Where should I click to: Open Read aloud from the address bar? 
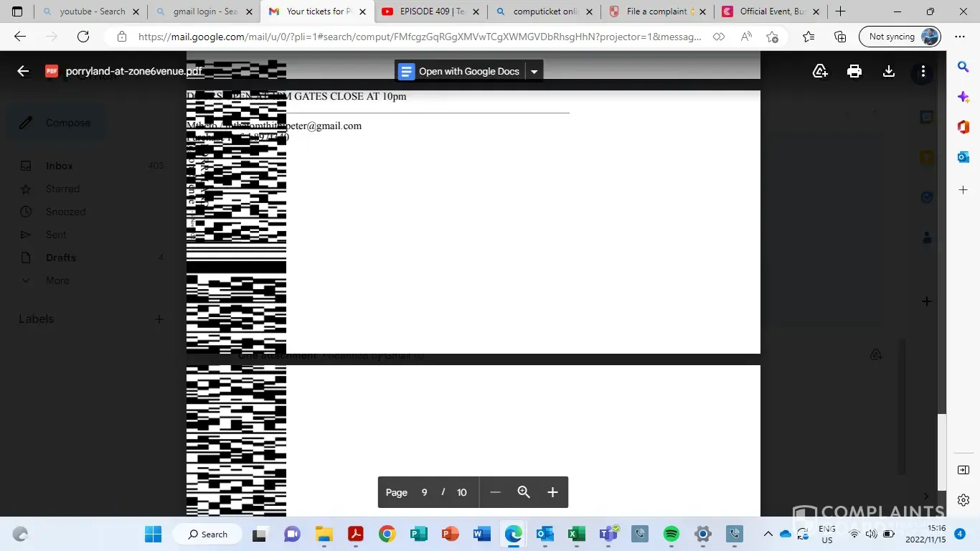pyautogui.click(x=746, y=37)
